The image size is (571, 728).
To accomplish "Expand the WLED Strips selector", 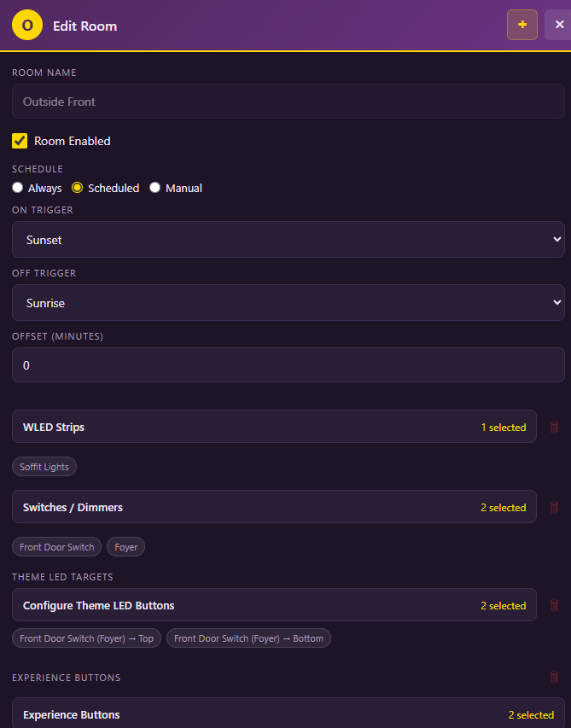I will [x=274, y=427].
